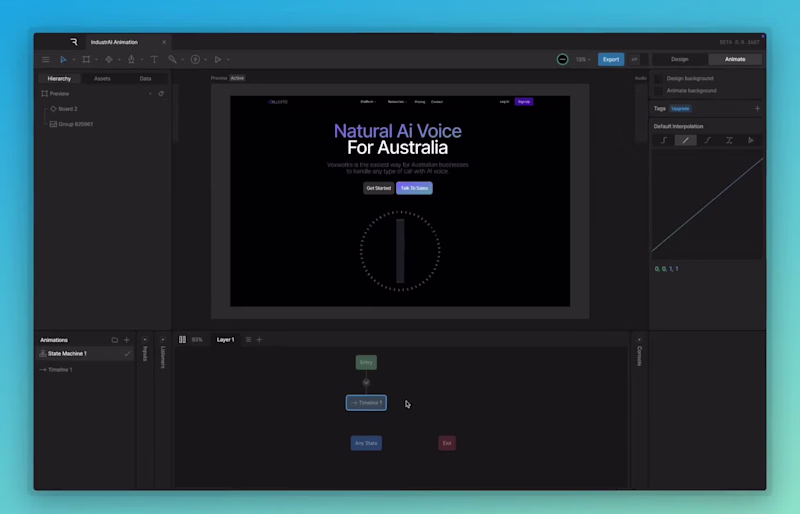Viewport: 800px width, 514px height.
Task: Pick the Animate background color swatch
Action: 658,91
